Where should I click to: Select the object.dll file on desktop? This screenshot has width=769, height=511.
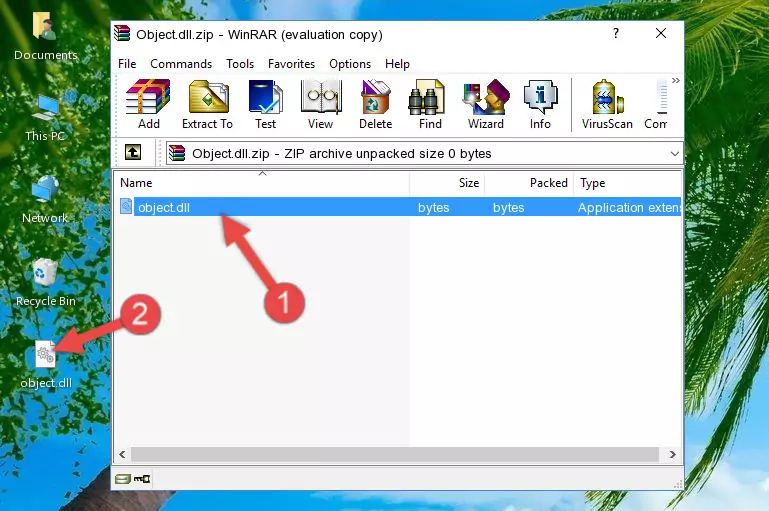tap(46, 365)
